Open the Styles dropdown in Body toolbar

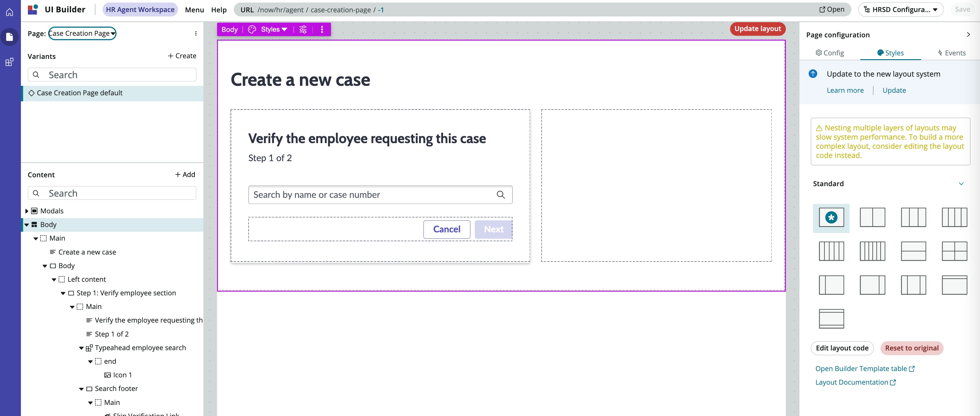(274, 29)
